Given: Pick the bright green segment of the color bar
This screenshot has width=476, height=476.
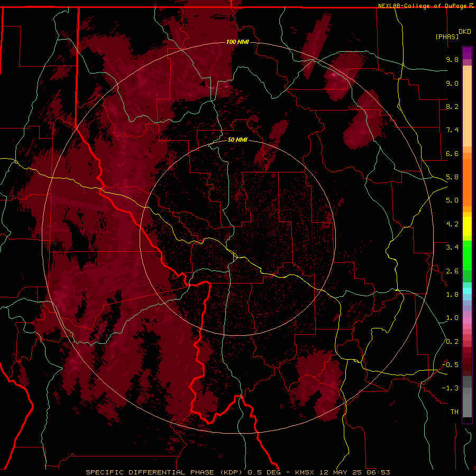Looking at the screenshot, I should coord(467,255).
